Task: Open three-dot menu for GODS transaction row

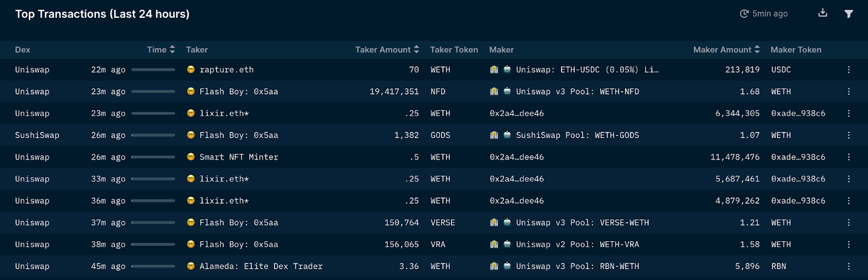Action: (848, 135)
